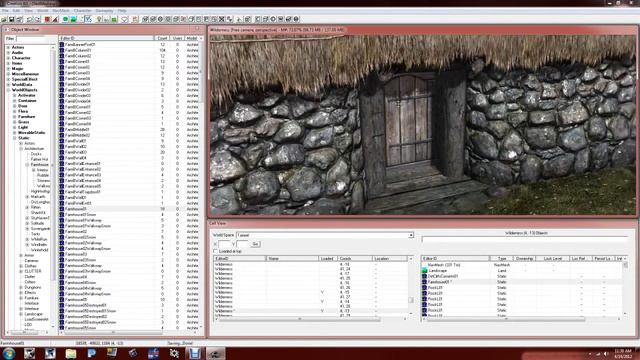Select the Grass tree item
640x360 pixels.
pyautogui.click(x=24, y=122)
